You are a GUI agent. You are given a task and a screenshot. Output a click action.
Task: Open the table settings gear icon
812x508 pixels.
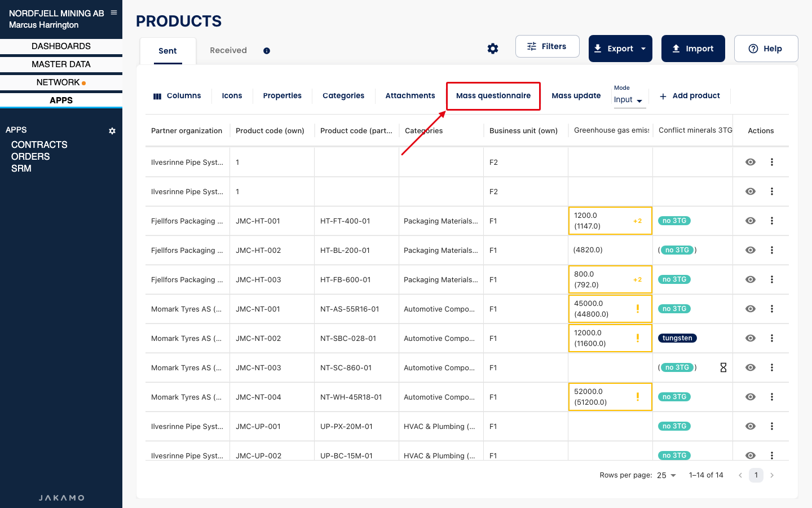coord(493,49)
